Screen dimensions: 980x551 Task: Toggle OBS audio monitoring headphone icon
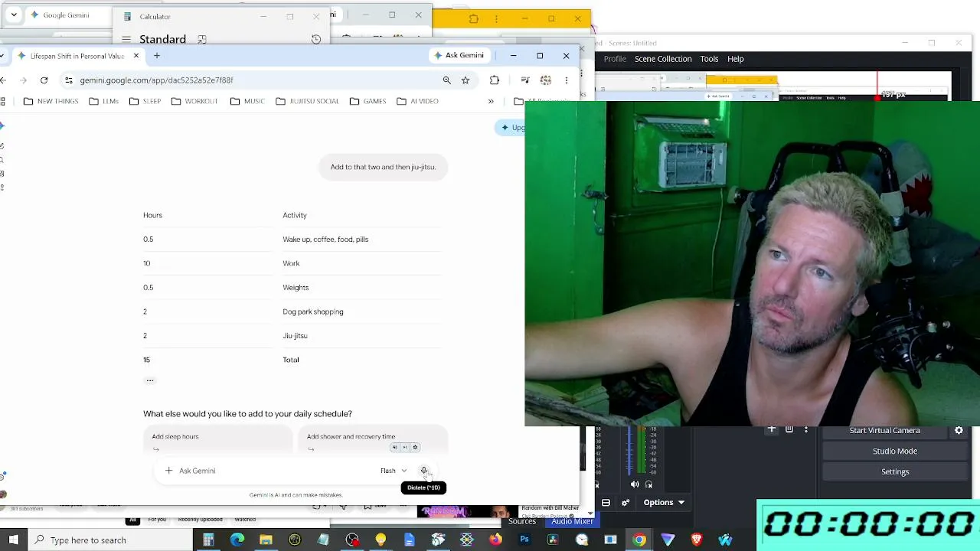coord(649,484)
